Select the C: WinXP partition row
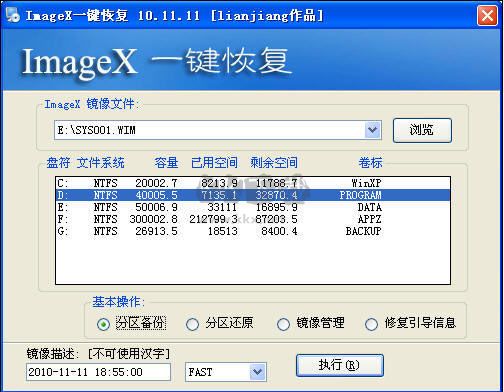504x392 pixels. click(253, 183)
